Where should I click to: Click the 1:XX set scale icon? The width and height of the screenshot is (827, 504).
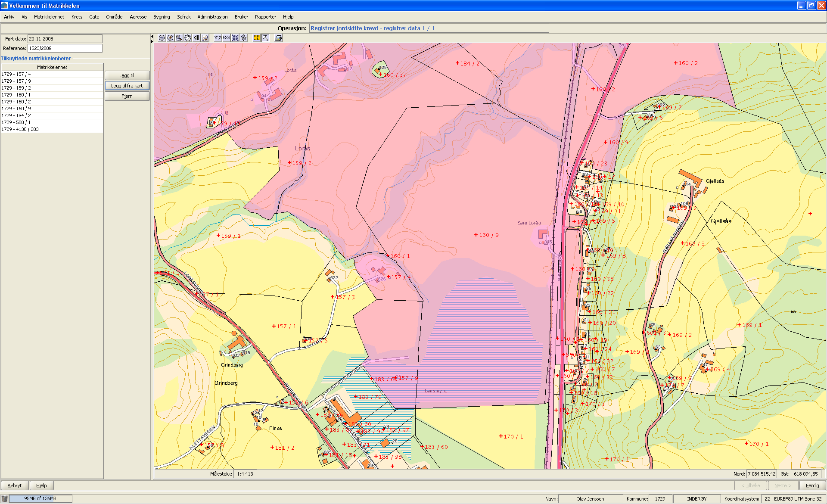click(x=226, y=38)
